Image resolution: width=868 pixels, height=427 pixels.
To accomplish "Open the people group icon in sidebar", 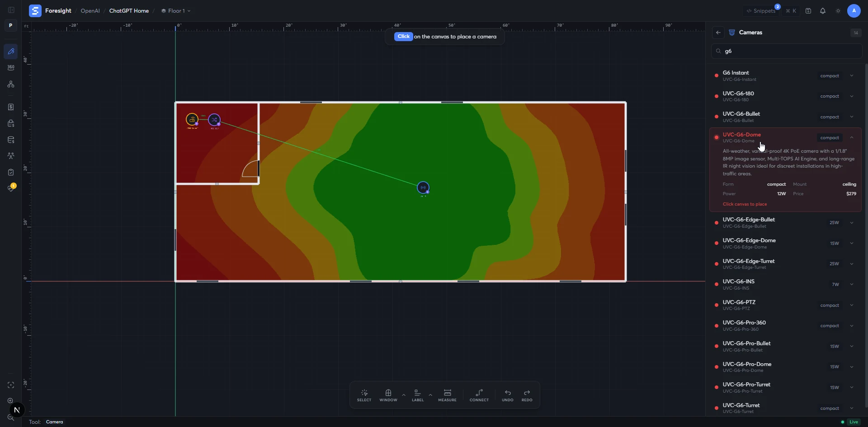I will [11, 156].
